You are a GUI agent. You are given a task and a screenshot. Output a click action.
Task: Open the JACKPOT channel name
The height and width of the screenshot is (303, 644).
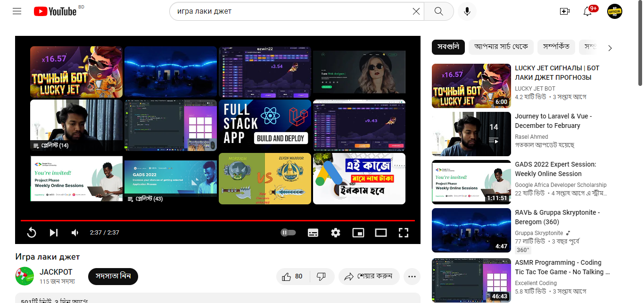[56, 272]
